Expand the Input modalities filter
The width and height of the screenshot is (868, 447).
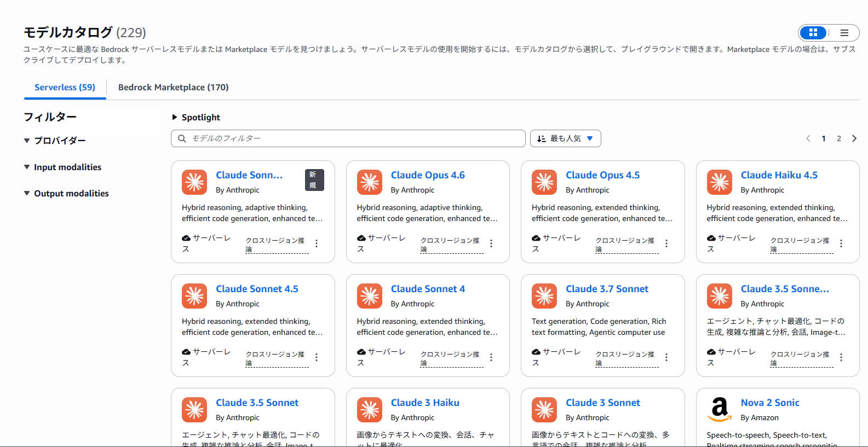62,167
